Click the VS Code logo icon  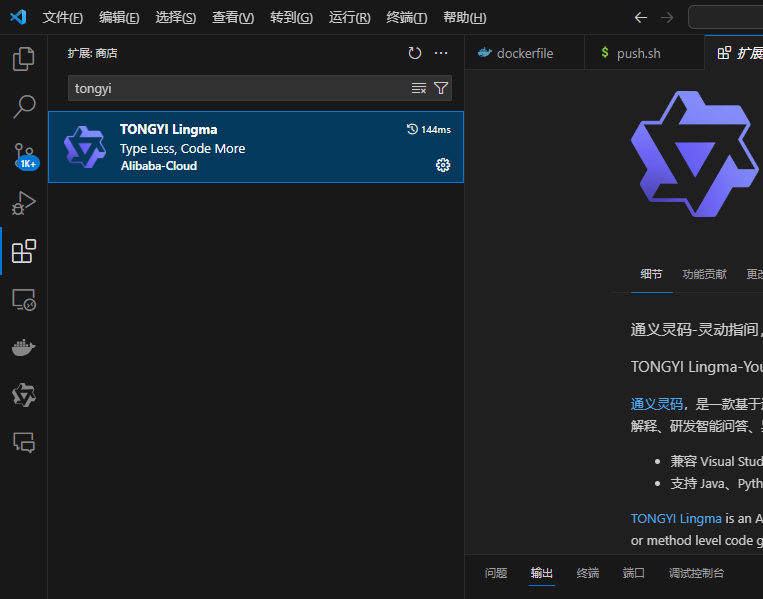(18, 17)
